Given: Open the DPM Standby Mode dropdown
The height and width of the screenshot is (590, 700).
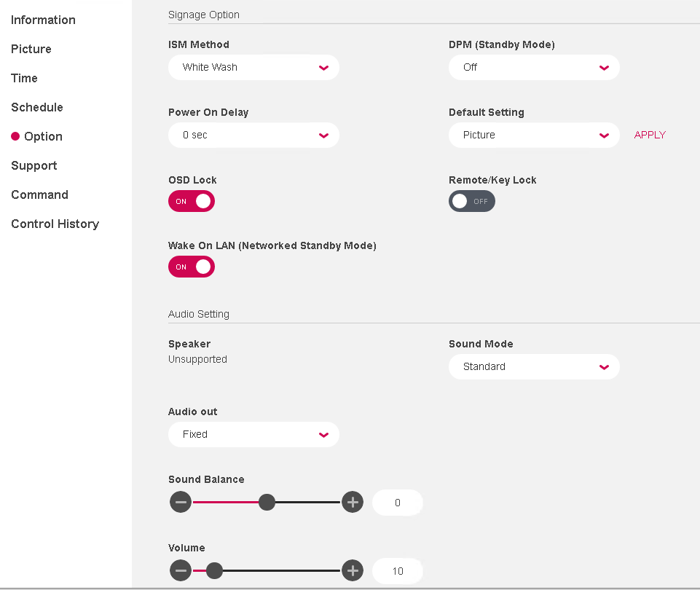Looking at the screenshot, I should tap(534, 67).
